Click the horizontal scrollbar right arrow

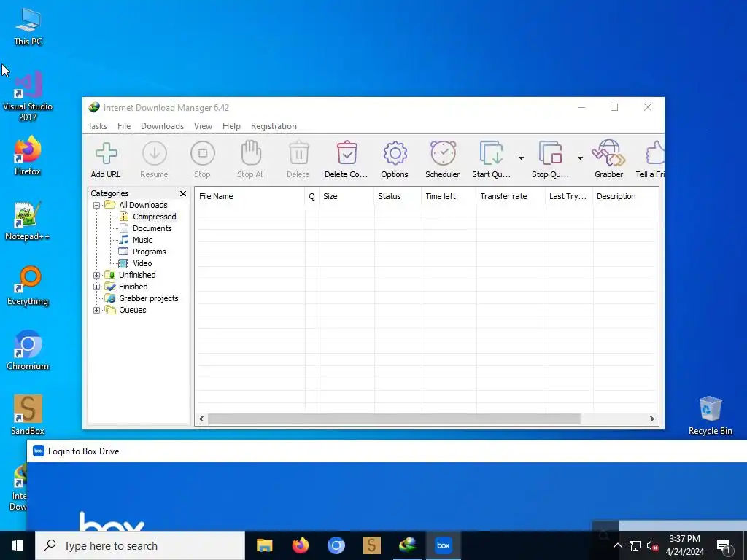[x=651, y=419]
